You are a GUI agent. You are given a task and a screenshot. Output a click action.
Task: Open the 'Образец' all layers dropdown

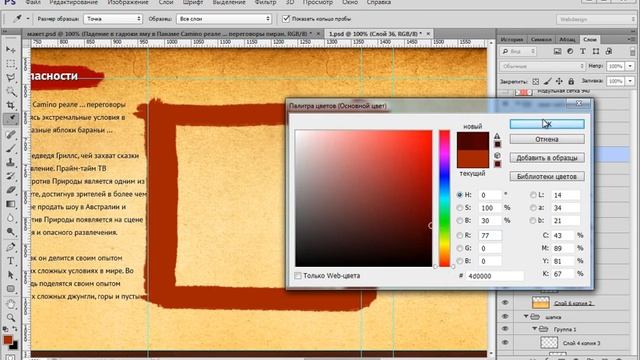click(x=224, y=19)
